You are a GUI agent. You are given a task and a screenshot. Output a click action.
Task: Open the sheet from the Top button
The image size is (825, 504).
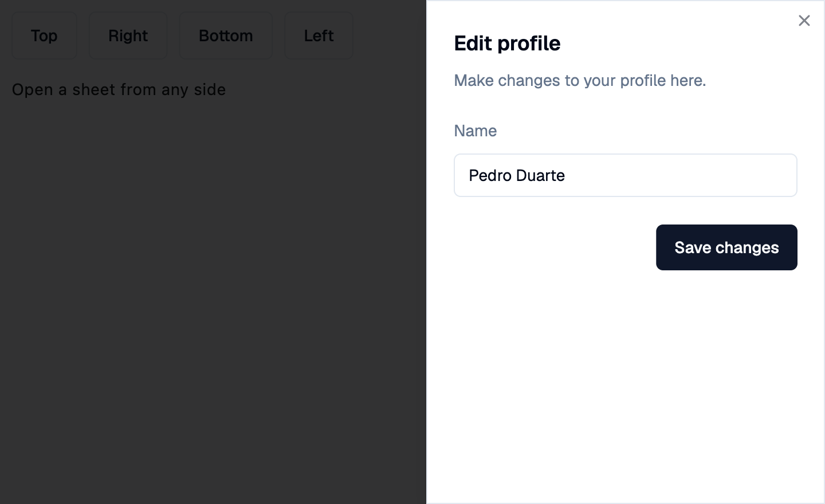pyautogui.click(x=44, y=36)
